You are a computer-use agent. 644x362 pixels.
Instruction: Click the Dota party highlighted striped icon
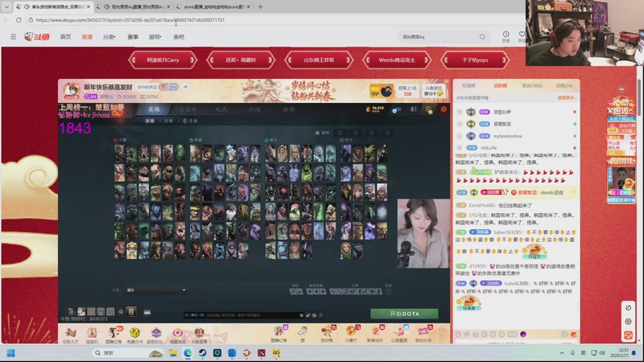point(131,312)
